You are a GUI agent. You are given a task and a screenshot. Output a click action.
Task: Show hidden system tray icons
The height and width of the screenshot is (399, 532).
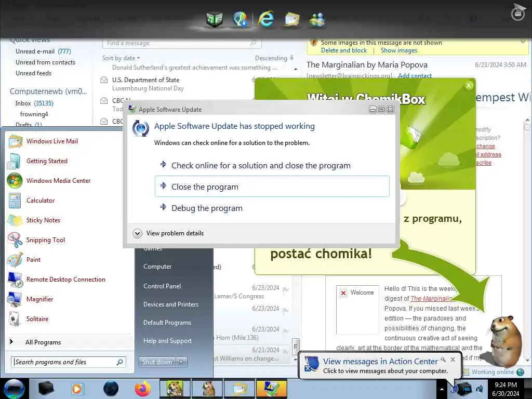pyautogui.click(x=442, y=389)
